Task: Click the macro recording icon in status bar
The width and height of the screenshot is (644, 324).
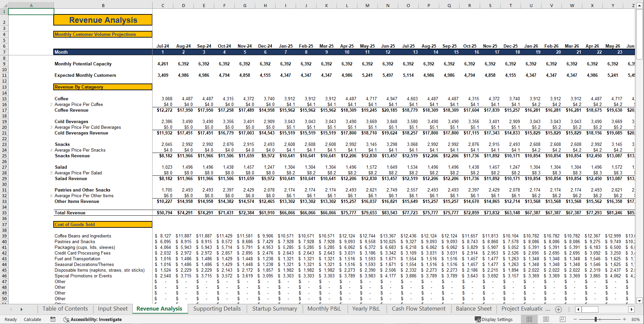Action: tap(53, 319)
